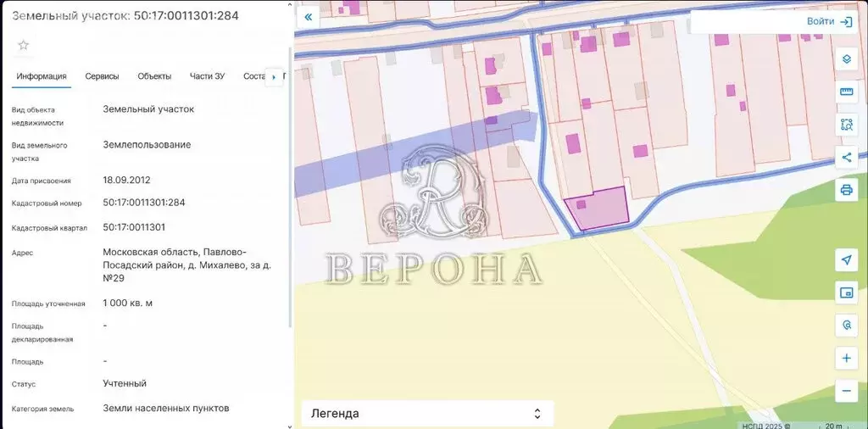Click the Дата присвоения label
The height and width of the screenshot is (429, 868).
click(x=41, y=181)
